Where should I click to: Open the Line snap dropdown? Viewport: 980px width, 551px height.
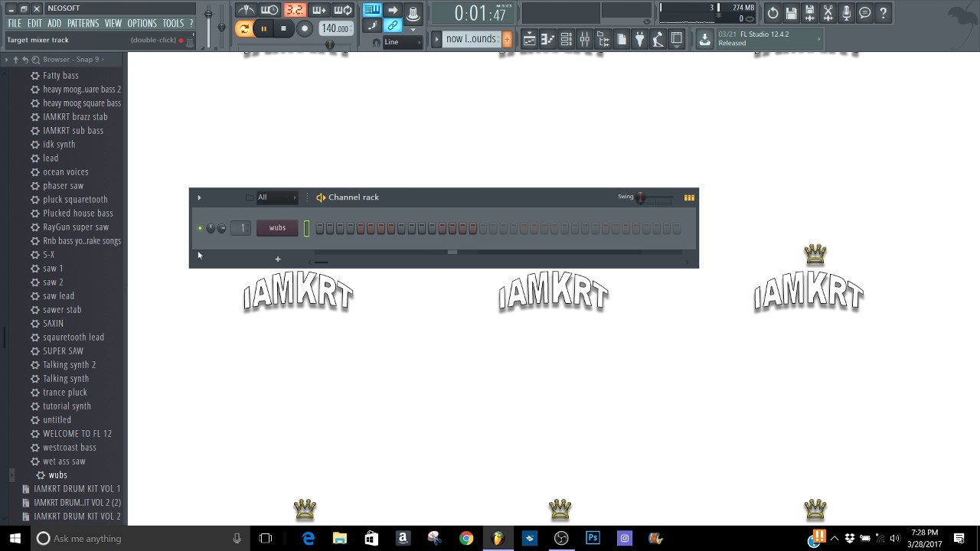402,42
